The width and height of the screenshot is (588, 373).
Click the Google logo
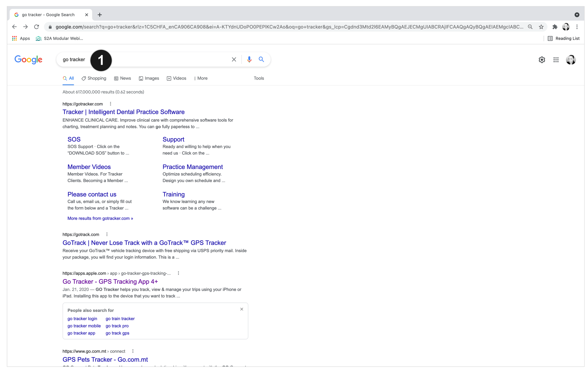click(28, 59)
